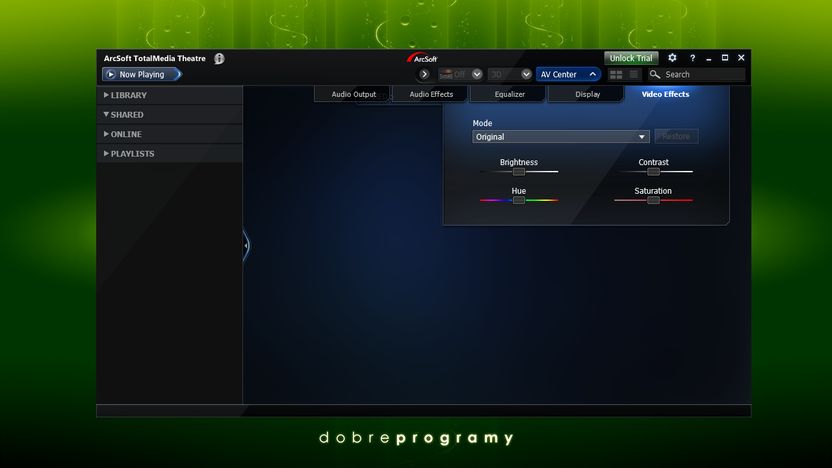Select the Video Effects tab
The image size is (832, 468).
(x=665, y=94)
